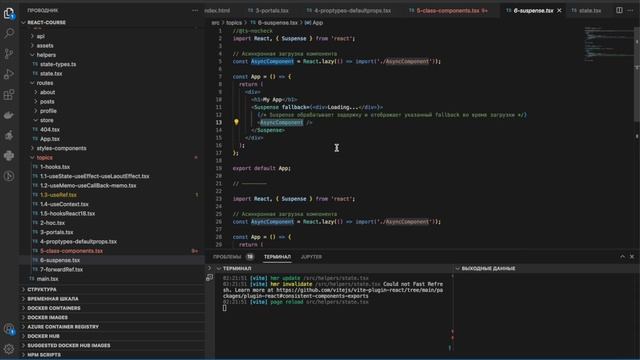Open the Docker view icon

click(x=9, y=115)
